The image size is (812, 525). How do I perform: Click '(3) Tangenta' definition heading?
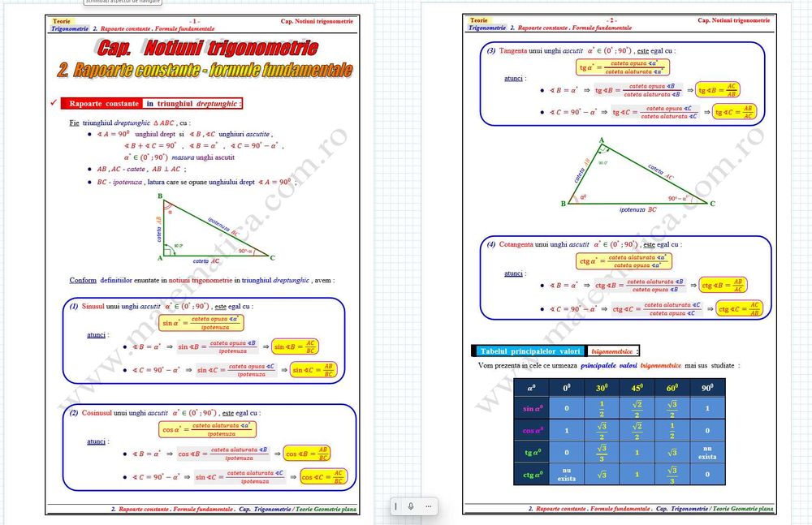point(507,51)
